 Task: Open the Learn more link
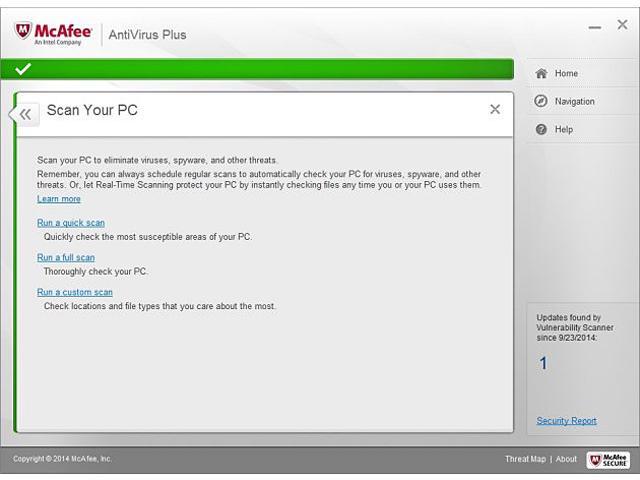coord(59,199)
